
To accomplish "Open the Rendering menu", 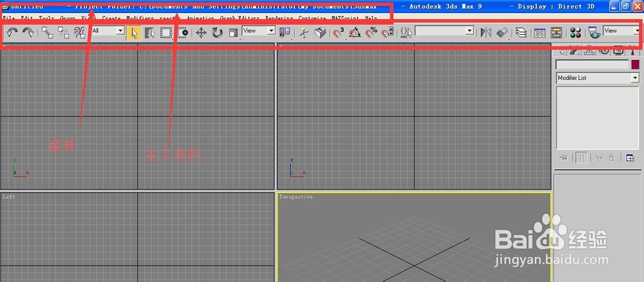I will (279, 19).
